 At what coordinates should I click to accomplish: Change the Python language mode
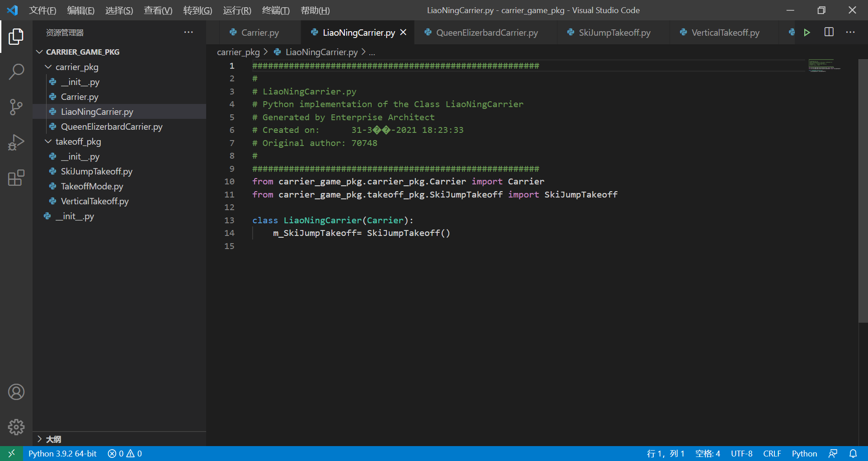pos(804,453)
